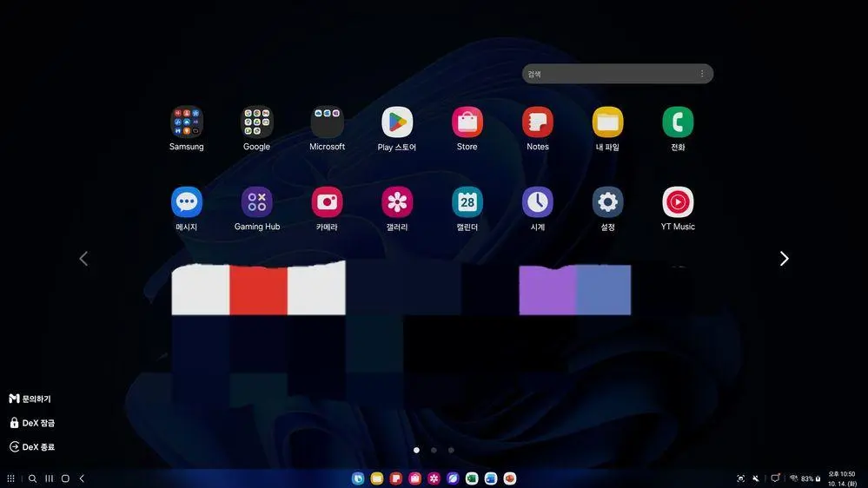Open 설정 settings app
Image resolution: width=868 pixels, height=488 pixels.
[608, 202]
